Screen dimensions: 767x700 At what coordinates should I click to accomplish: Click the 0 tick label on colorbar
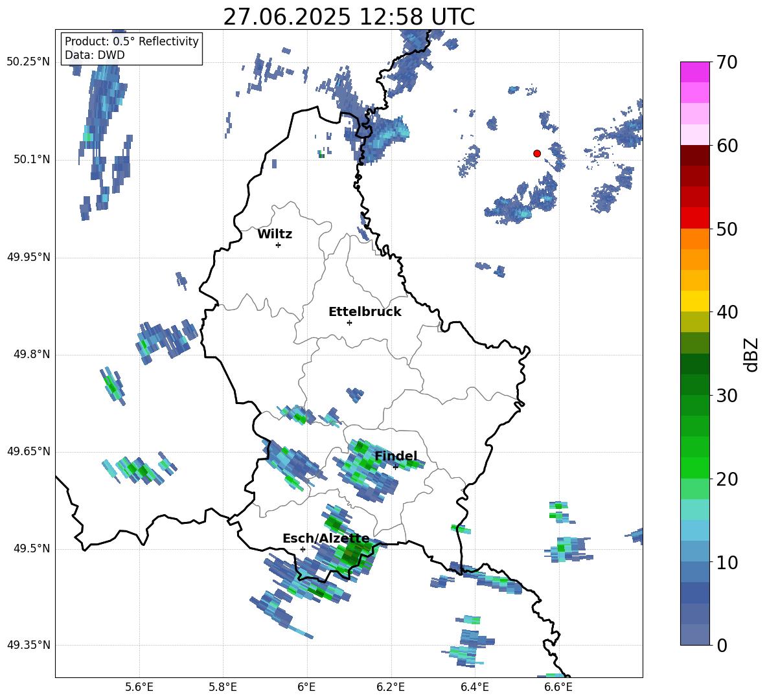722,645
